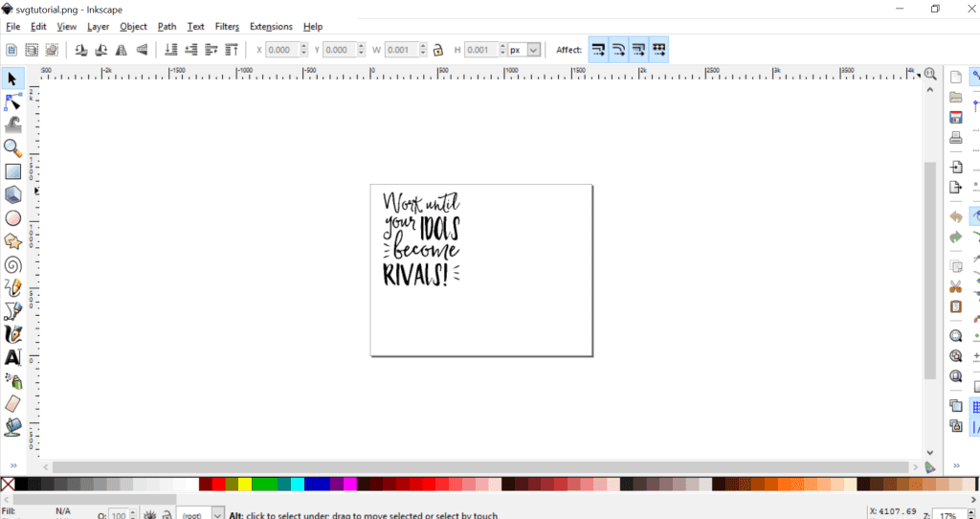Flip selection vertically
The image size is (980, 519).
[x=142, y=50]
